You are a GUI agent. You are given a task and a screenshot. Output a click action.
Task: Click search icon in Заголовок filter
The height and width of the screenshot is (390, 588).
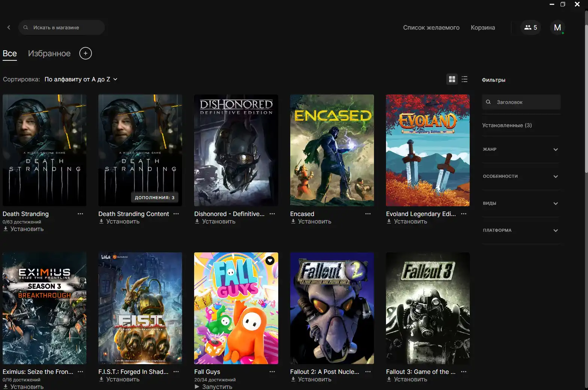pos(488,102)
